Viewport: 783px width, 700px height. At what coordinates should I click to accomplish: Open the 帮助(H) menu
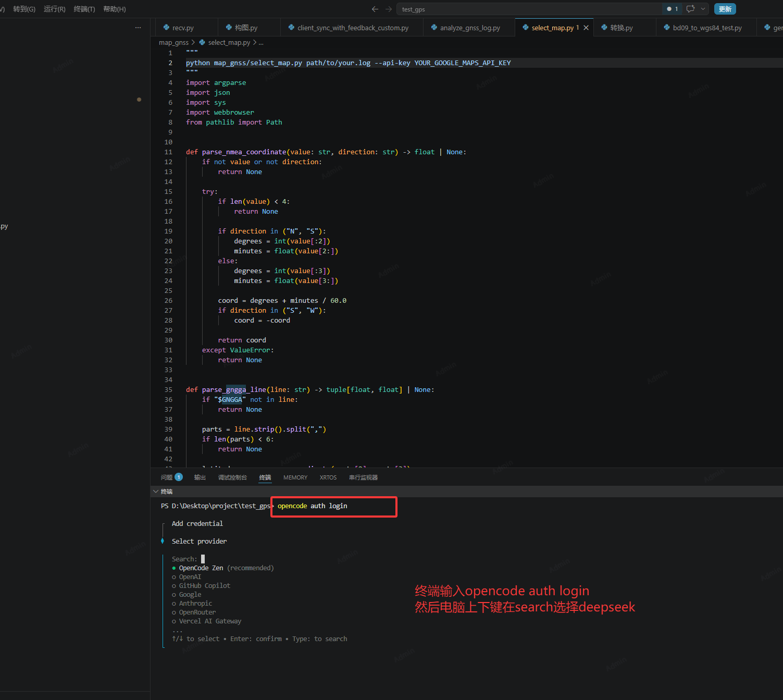115,9
